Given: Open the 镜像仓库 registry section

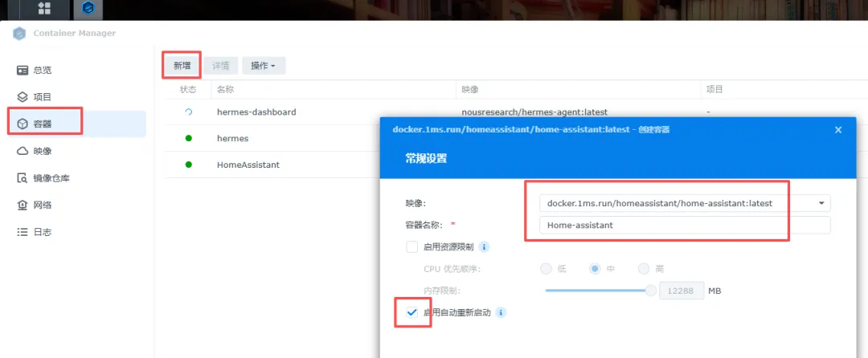Looking at the screenshot, I should [x=76, y=178].
